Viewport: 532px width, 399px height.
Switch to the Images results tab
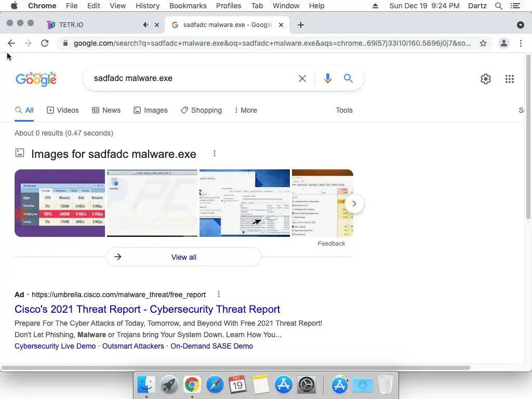coord(150,110)
